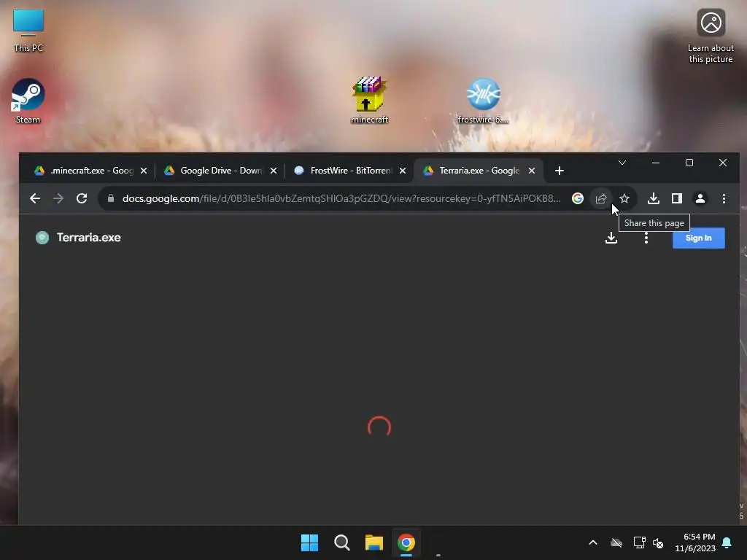The height and width of the screenshot is (560, 747).
Task: View site information lock icon
Action: click(x=111, y=198)
